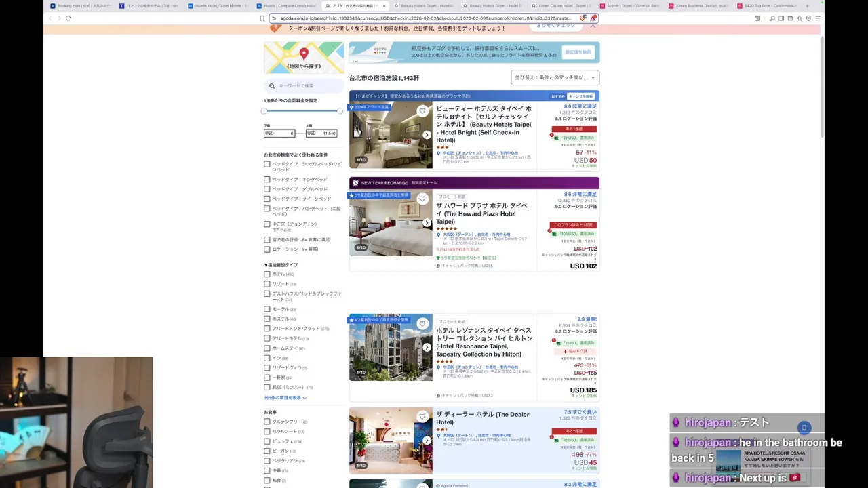Click the blue stream chat overlay icon
This screenshot has width=868, height=488.
804,428
